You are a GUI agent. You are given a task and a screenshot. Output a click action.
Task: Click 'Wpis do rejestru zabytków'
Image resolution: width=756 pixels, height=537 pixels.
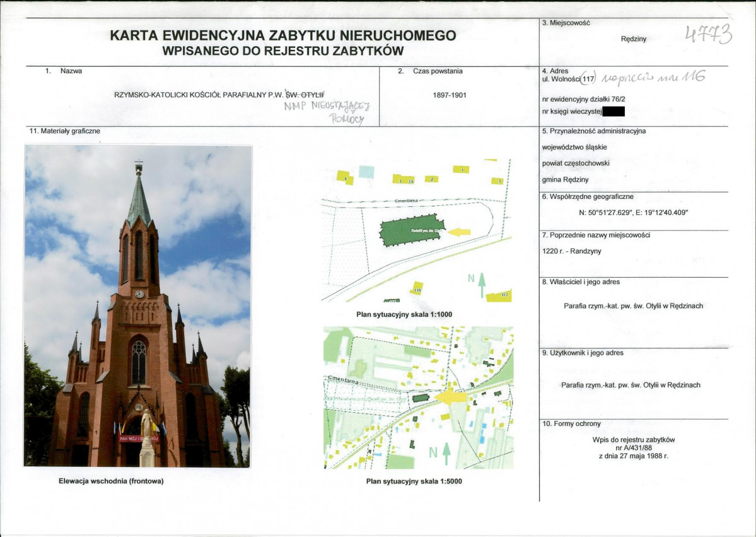(634, 440)
